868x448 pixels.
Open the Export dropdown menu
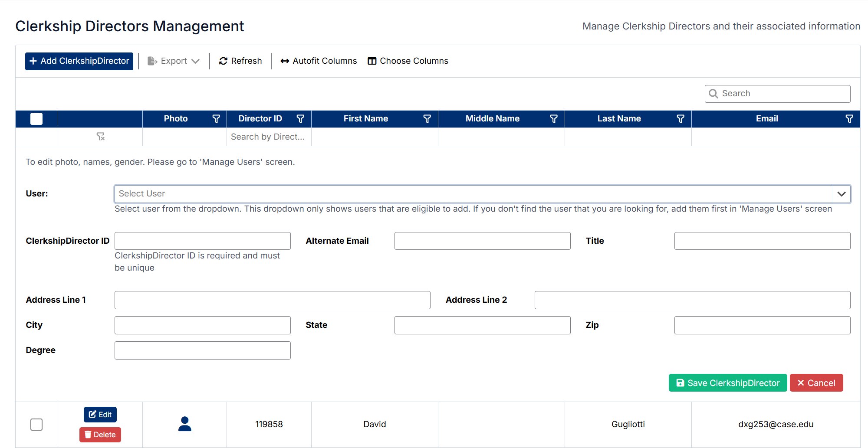point(174,61)
